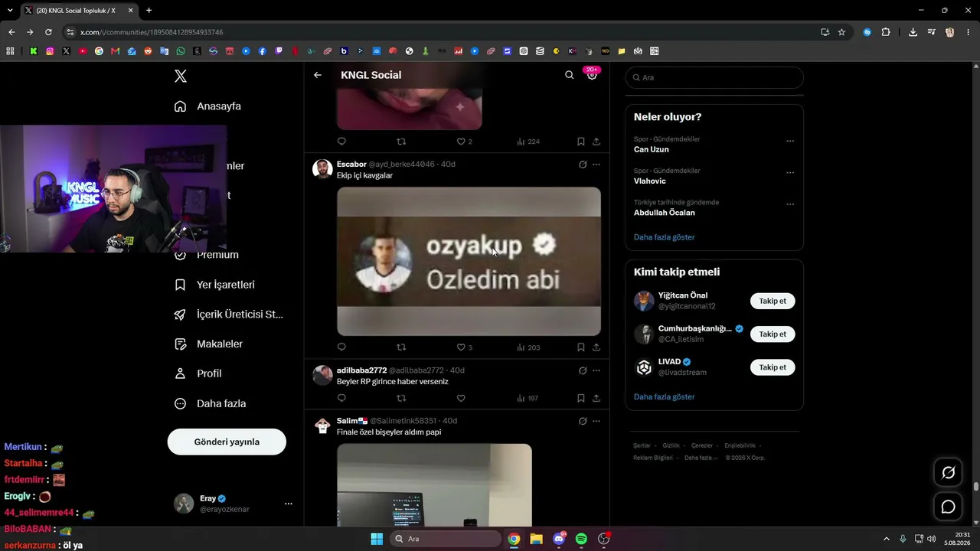Go back using the KNGL Social back arrow
980x551 pixels.
tap(318, 75)
